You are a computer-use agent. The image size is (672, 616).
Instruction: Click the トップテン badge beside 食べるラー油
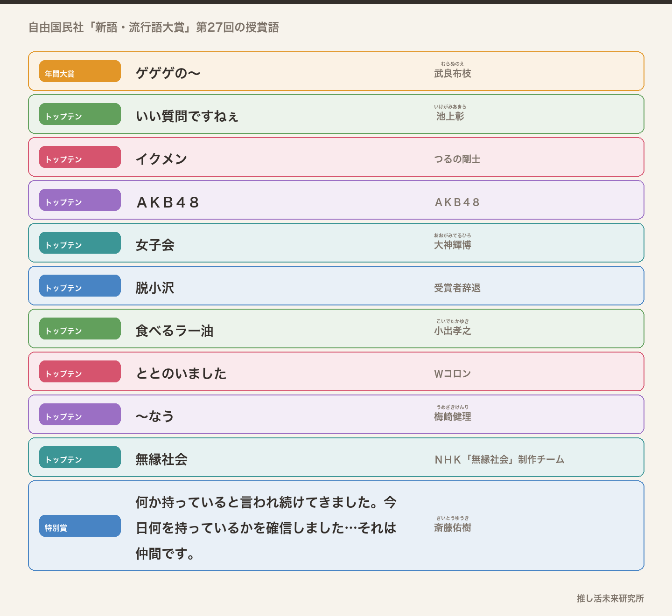[80, 329]
